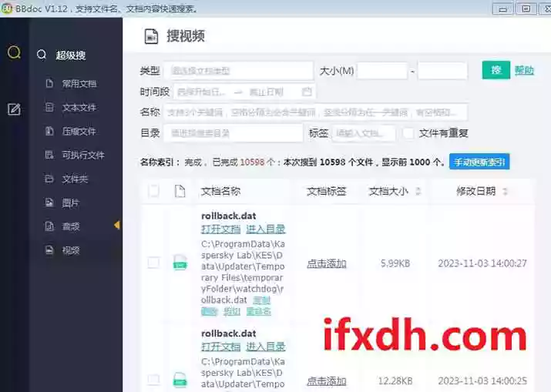This screenshot has width=551, height=392.
Task: Tick the checkbox for the 12.28KB rollback.dat row
Action: tap(153, 380)
